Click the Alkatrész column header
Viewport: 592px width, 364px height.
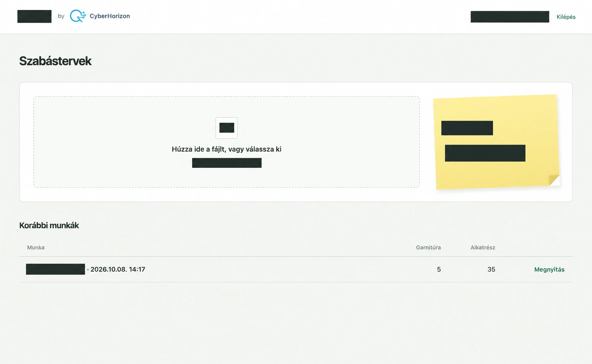pyautogui.click(x=483, y=247)
